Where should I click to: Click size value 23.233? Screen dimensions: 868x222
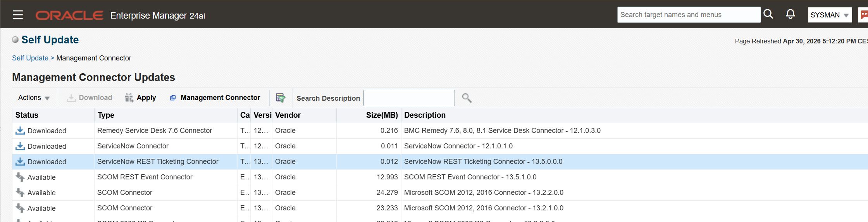387,208
